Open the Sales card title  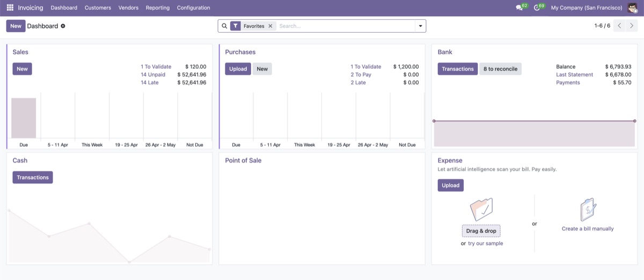pyautogui.click(x=20, y=52)
